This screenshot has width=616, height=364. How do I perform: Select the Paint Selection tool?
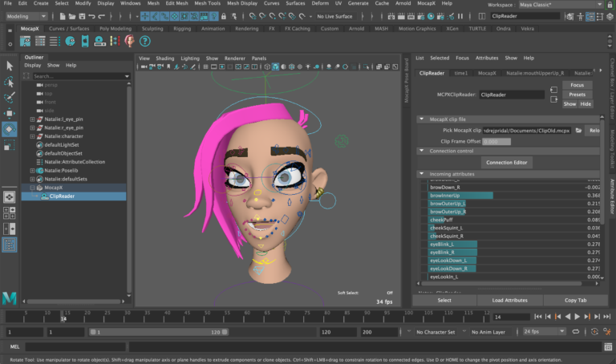tap(9, 97)
